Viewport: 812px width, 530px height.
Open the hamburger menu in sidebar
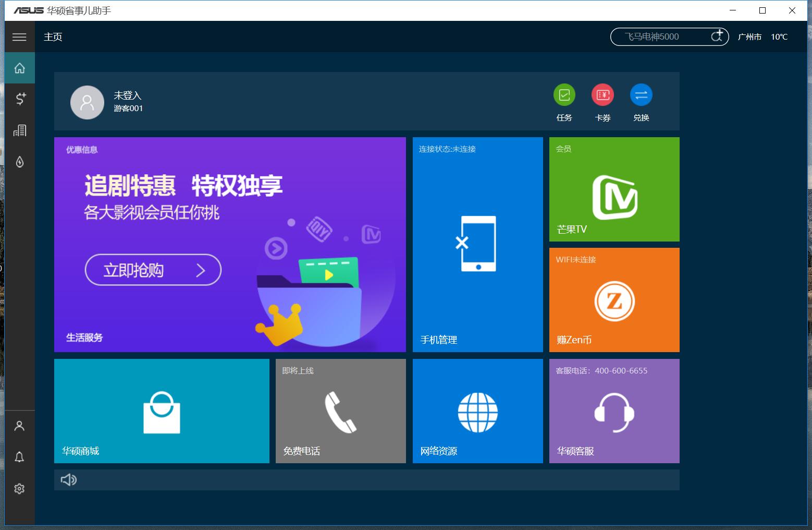pos(19,37)
